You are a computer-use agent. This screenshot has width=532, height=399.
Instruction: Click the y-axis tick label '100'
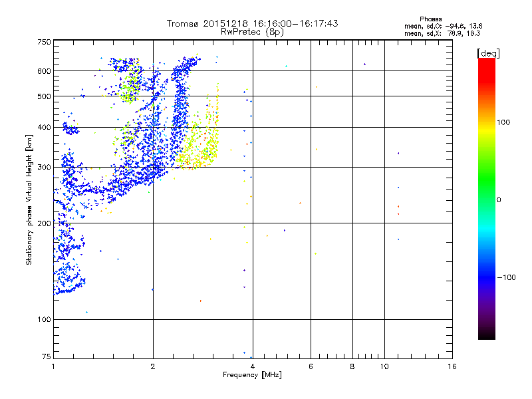pos(44,320)
